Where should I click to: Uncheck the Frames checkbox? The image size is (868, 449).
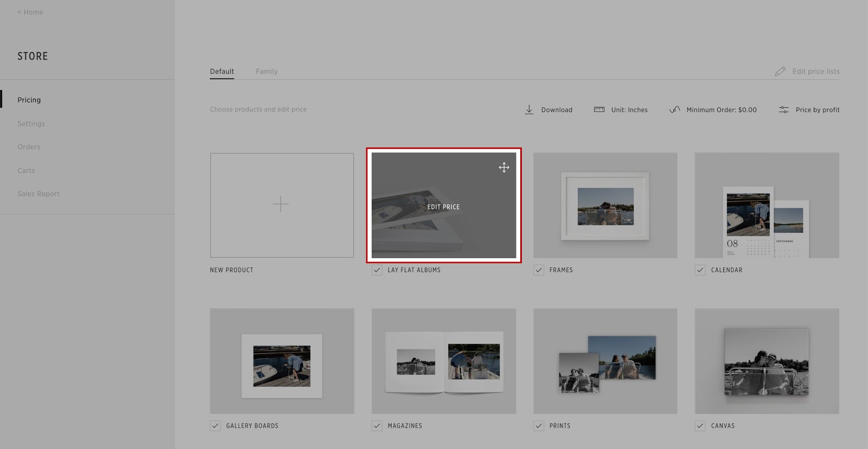539,270
